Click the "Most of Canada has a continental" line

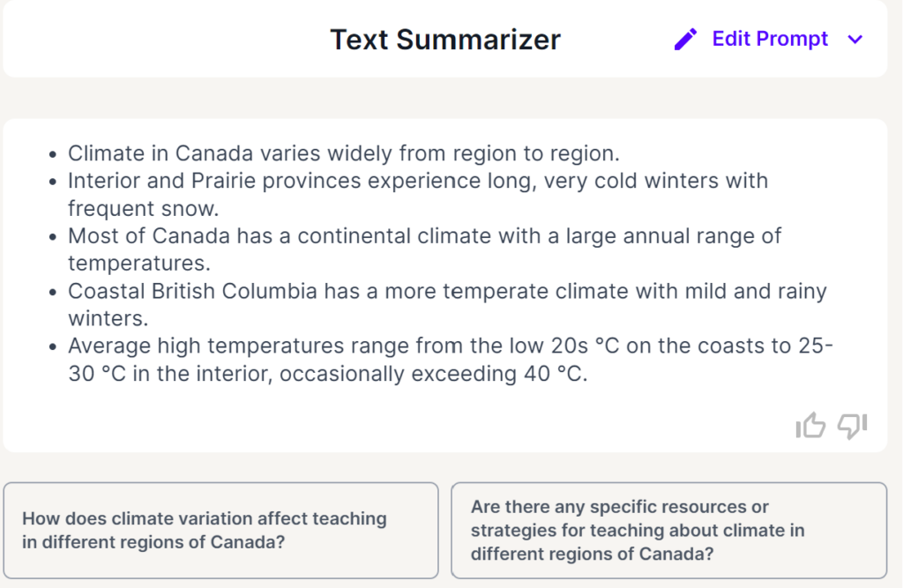pyautogui.click(x=425, y=236)
